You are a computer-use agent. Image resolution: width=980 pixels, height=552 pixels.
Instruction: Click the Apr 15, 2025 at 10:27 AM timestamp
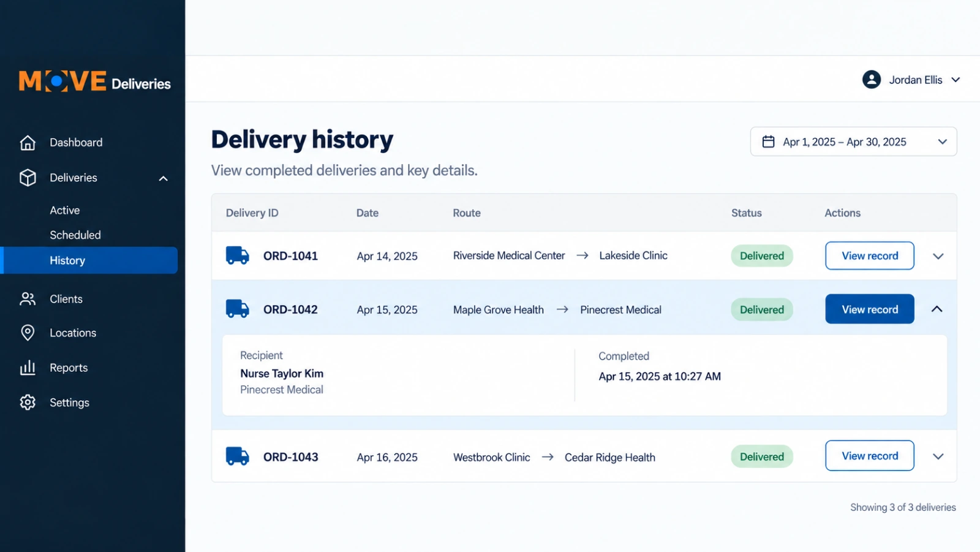(x=660, y=376)
